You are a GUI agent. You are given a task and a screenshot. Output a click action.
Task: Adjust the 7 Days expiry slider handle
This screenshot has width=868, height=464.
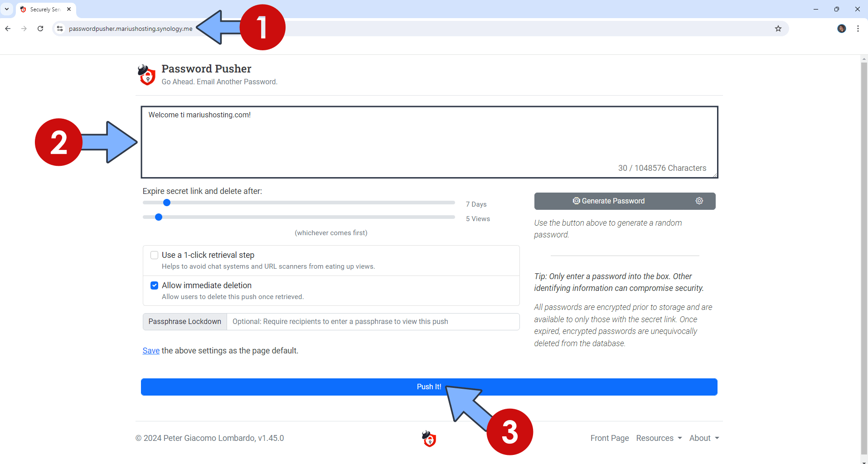[x=167, y=203]
